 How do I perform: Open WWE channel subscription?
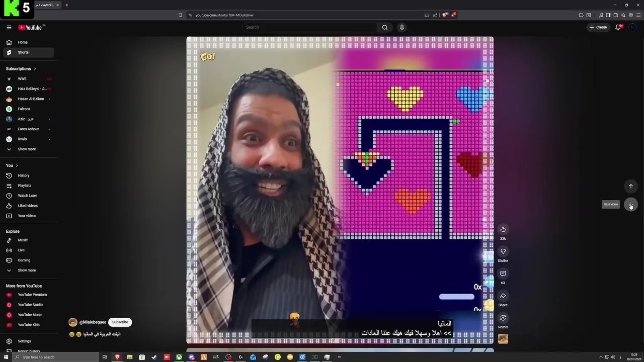click(29, 79)
